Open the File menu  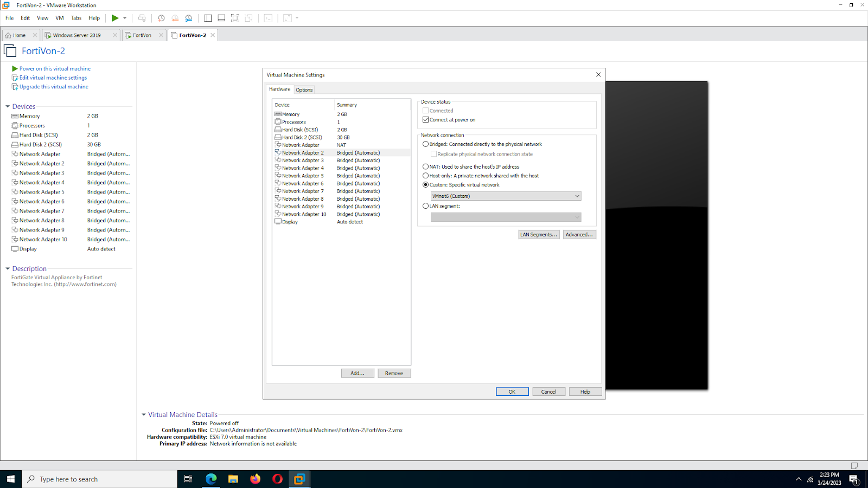[x=10, y=18]
